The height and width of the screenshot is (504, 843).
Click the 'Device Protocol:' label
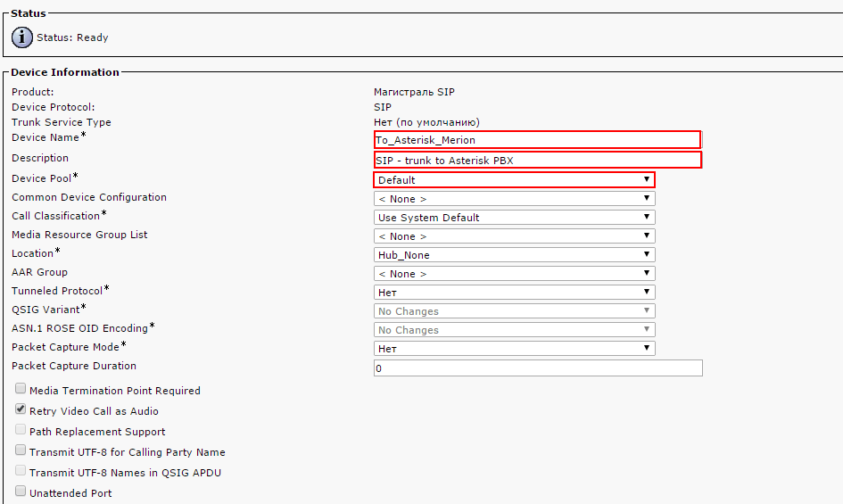coord(54,107)
